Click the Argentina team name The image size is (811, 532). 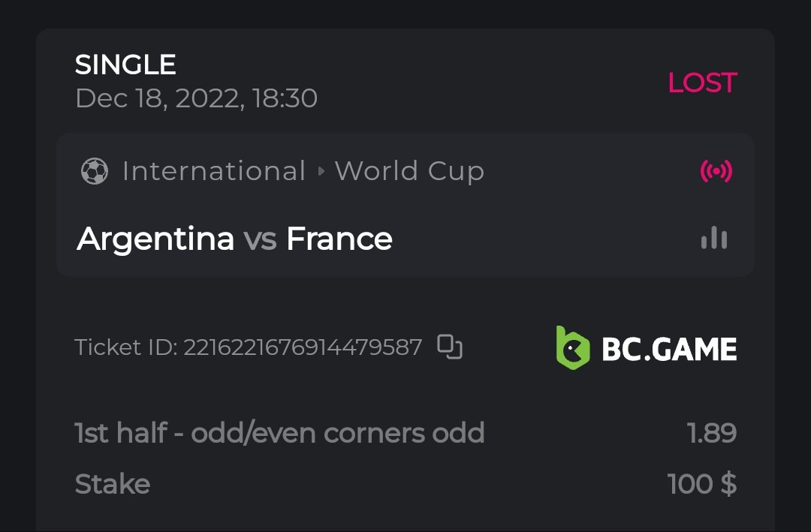(x=155, y=239)
